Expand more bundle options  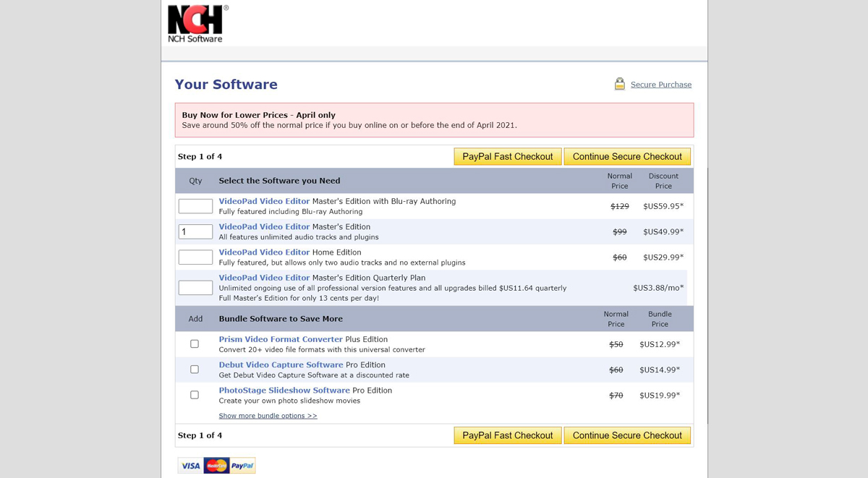pyautogui.click(x=268, y=415)
